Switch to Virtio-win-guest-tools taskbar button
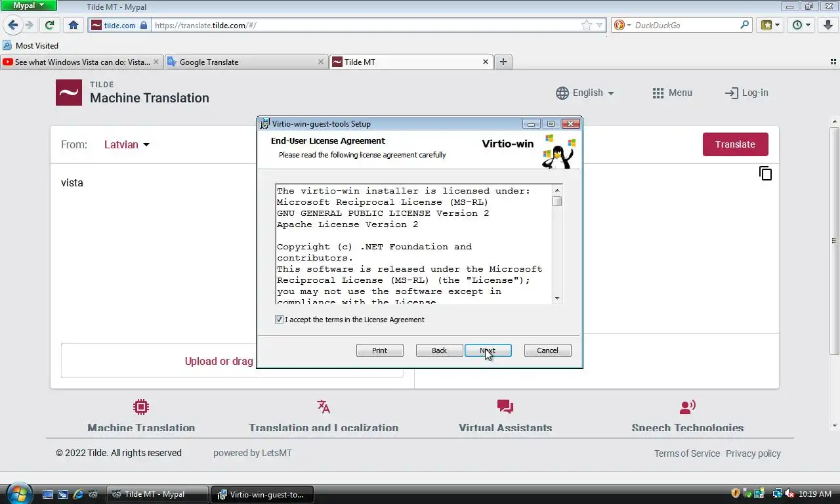840x504 pixels. (x=263, y=494)
